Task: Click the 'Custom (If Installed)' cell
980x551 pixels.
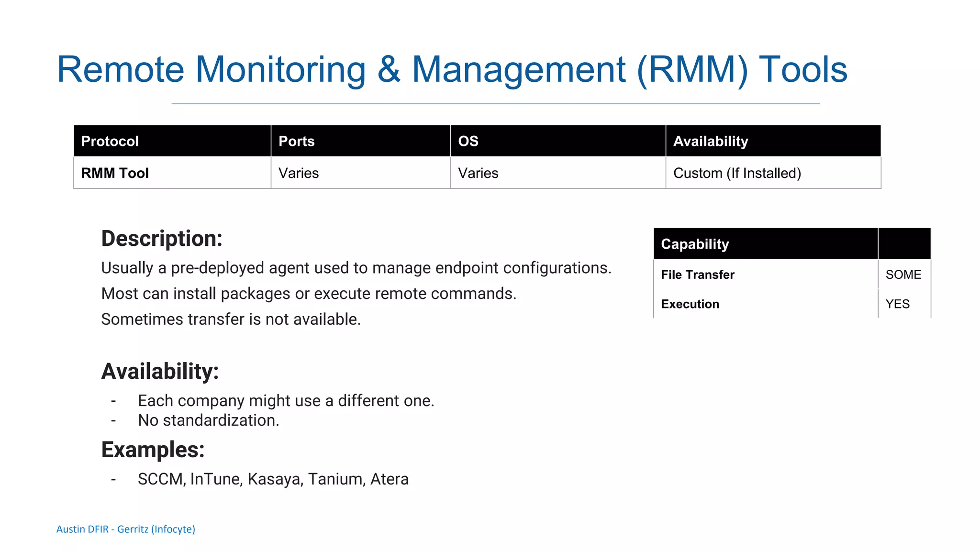Action: pyautogui.click(x=773, y=173)
